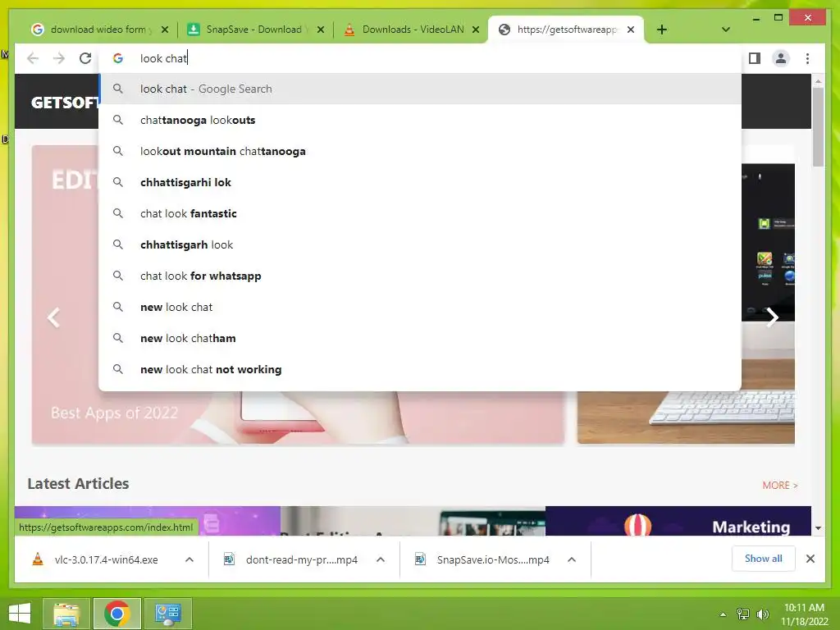Close the getsoftwareapps tab

[631, 30]
